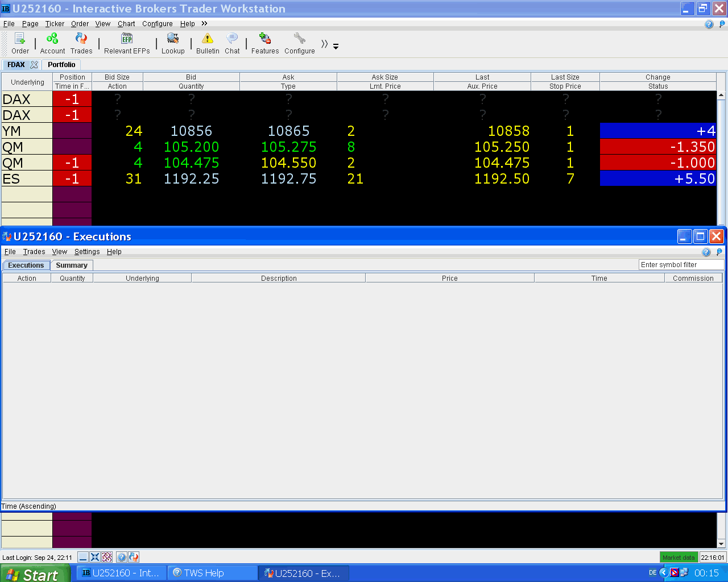This screenshot has height=582, width=728.
Task: Open the Configure menu
Action: [x=158, y=24]
